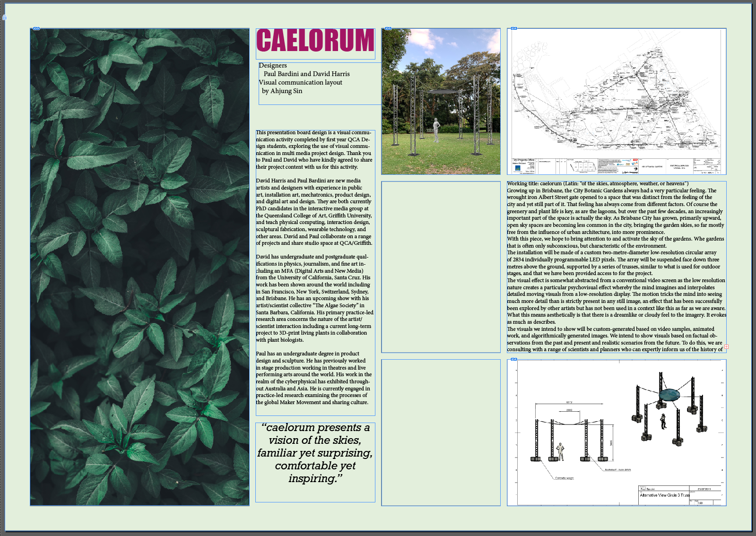
Task: Click the paragraph starting 'This presentation board design'
Action: coord(314,150)
